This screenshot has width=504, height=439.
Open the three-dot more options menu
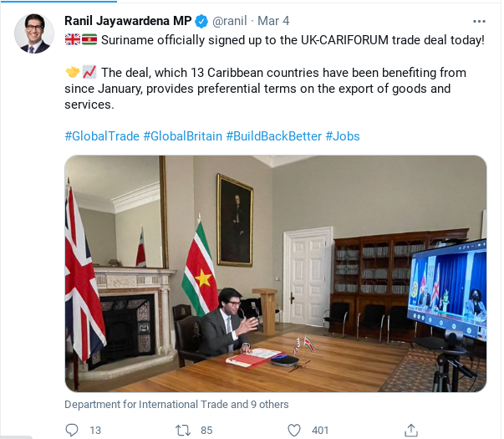point(479,21)
